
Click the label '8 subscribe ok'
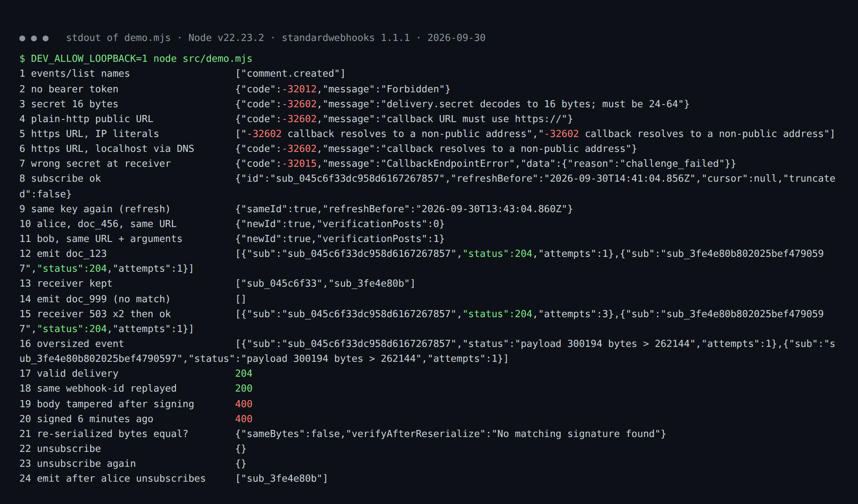tap(60, 179)
